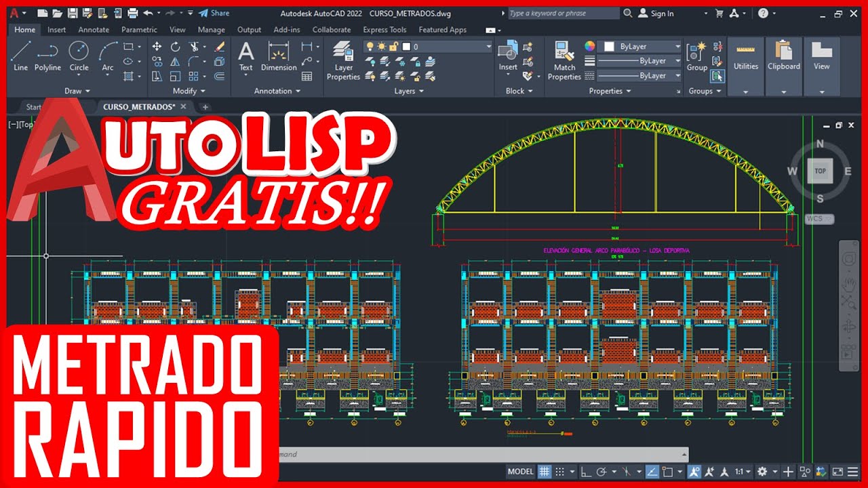Click the ViewCube TOP face
This screenshot has width=868, height=488.
(x=820, y=171)
